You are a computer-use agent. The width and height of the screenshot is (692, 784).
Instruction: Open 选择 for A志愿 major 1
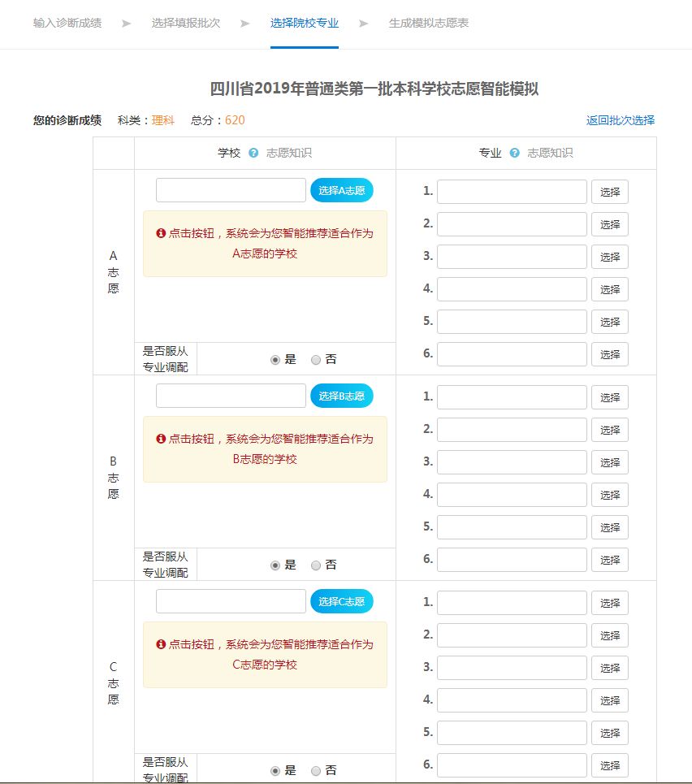[x=609, y=192]
